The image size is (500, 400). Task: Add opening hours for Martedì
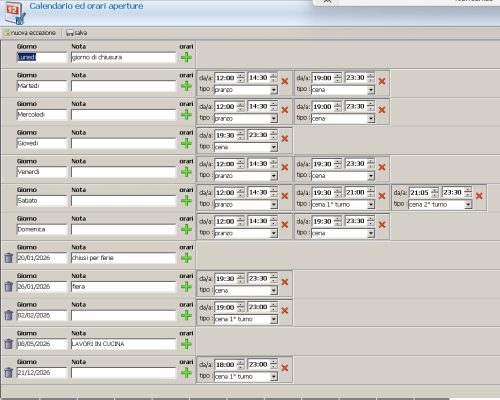(x=186, y=86)
